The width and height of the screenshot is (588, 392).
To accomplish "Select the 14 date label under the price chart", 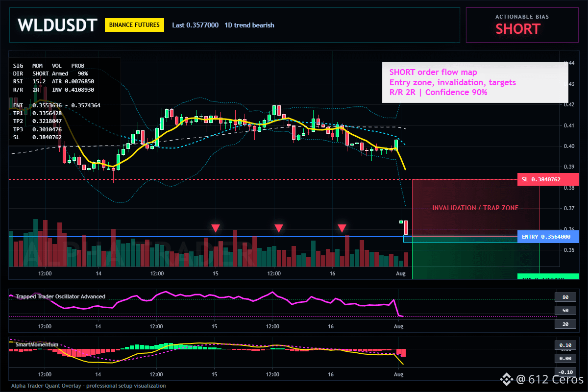I will pos(98,273).
